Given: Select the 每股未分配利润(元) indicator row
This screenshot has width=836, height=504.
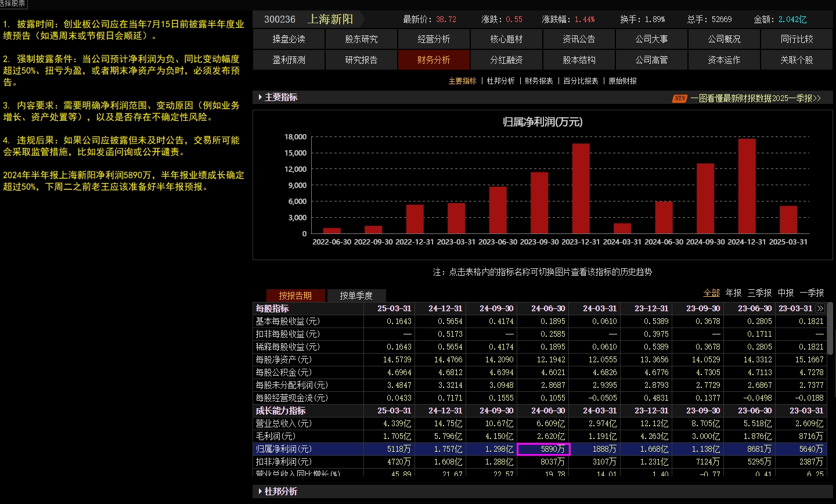Looking at the screenshot, I should (539, 385).
